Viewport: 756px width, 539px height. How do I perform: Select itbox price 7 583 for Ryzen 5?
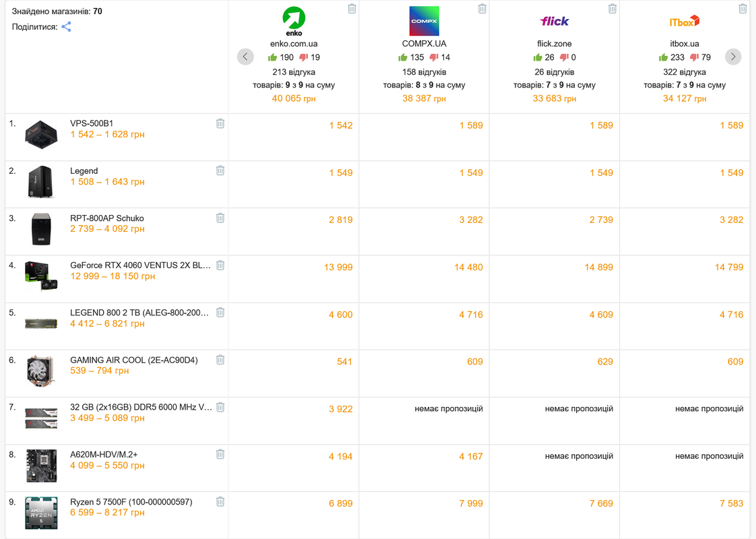click(732, 503)
